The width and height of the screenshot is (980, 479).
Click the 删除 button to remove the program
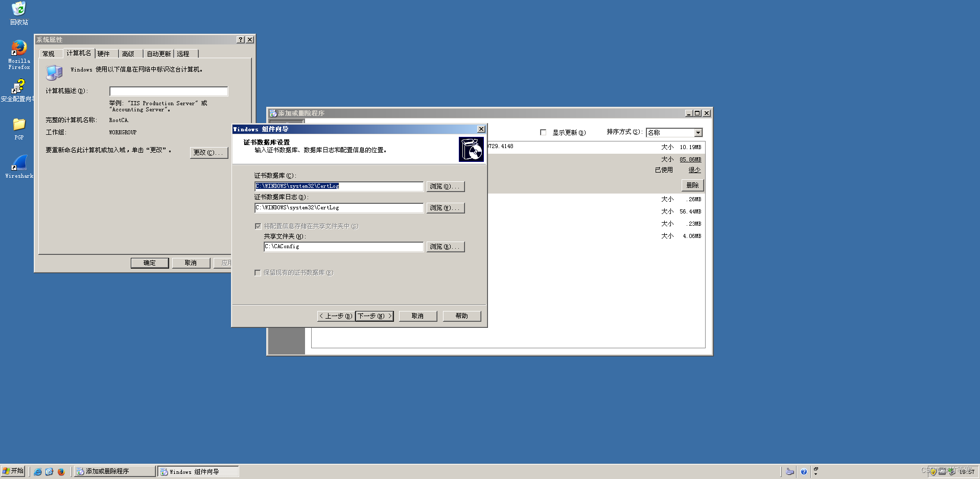coord(692,185)
